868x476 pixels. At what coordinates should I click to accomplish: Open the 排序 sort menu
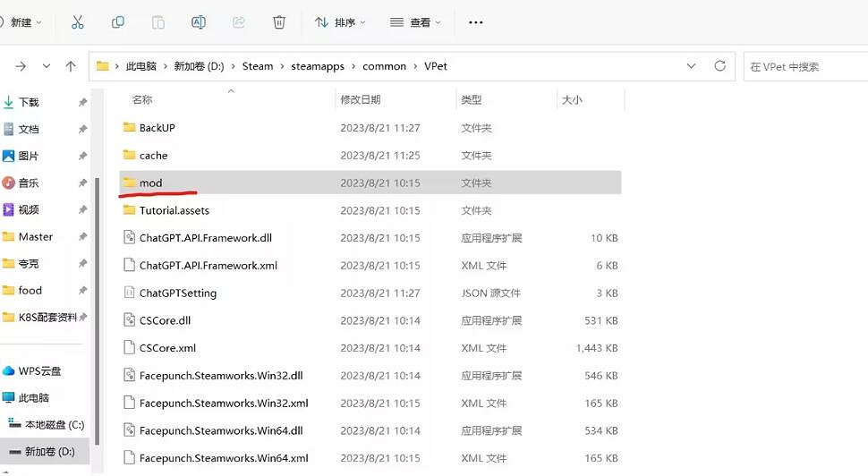click(340, 22)
